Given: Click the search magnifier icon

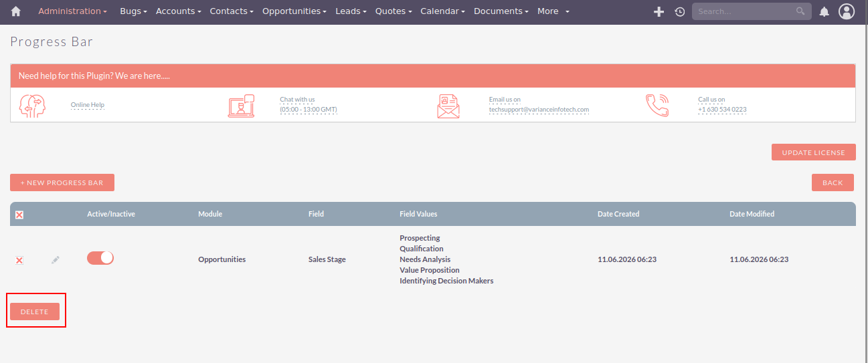Looking at the screenshot, I should (x=800, y=11).
